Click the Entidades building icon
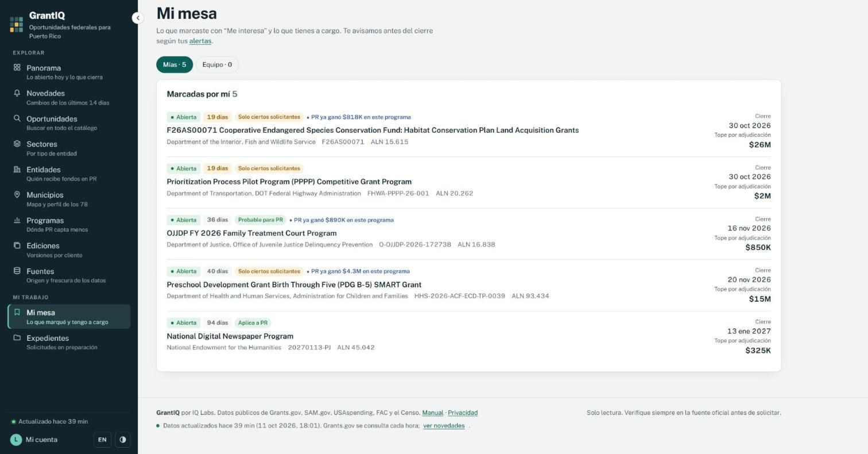Viewport: 868px width, 454px height. pos(17,169)
